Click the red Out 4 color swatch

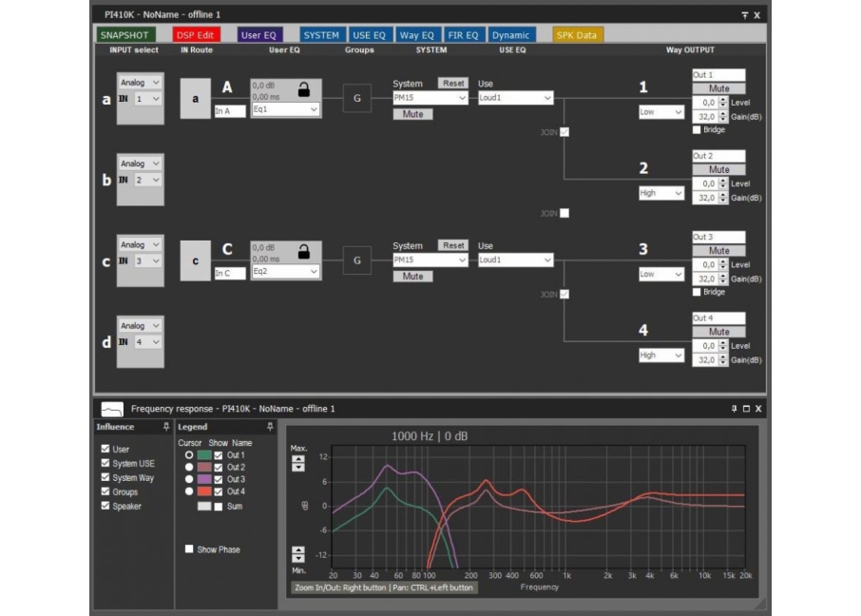[x=204, y=491]
